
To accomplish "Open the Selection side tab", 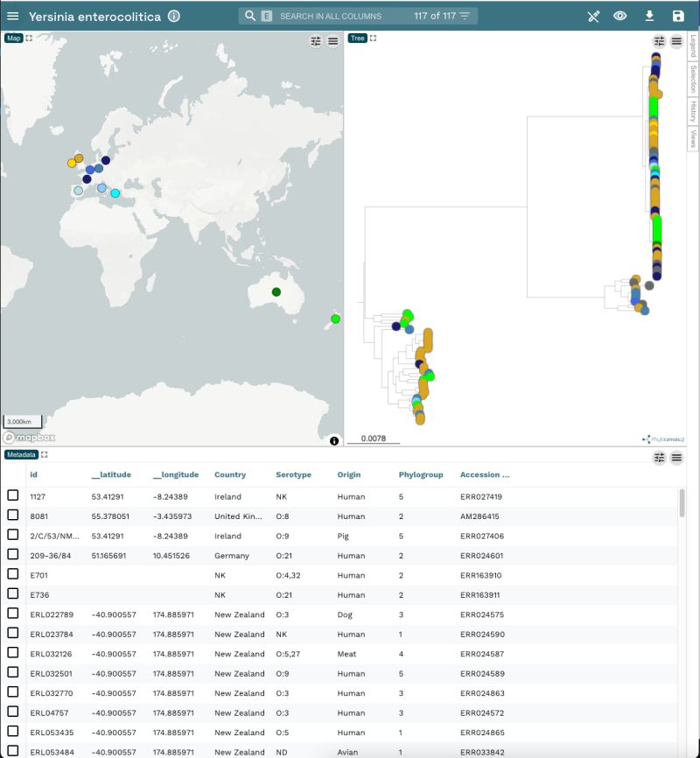I will (693, 79).
